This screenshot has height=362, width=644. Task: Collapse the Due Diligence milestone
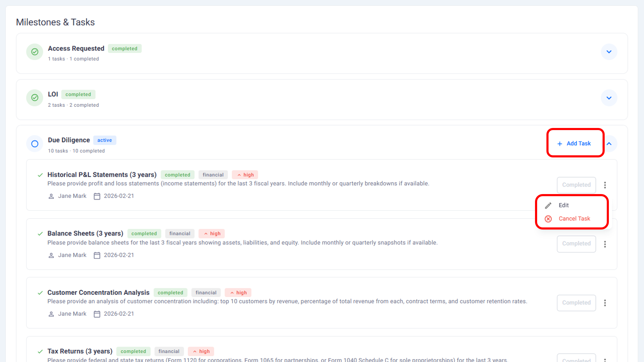pyautogui.click(x=609, y=144)
